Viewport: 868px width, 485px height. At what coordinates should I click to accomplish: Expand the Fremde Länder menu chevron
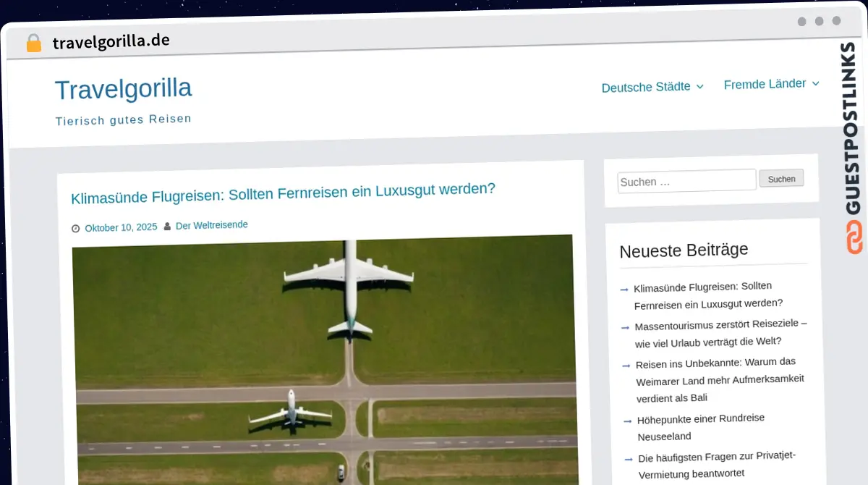815,84
